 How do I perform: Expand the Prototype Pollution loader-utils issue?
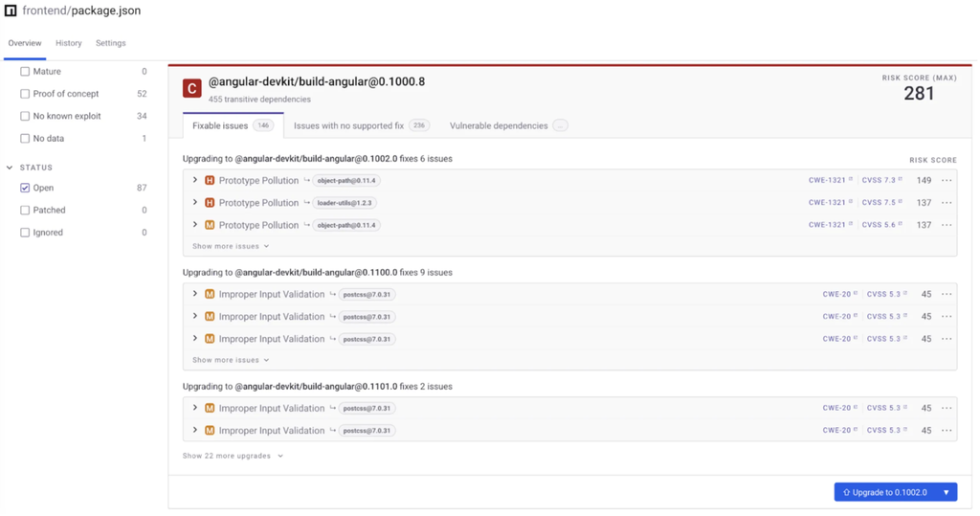195,203
